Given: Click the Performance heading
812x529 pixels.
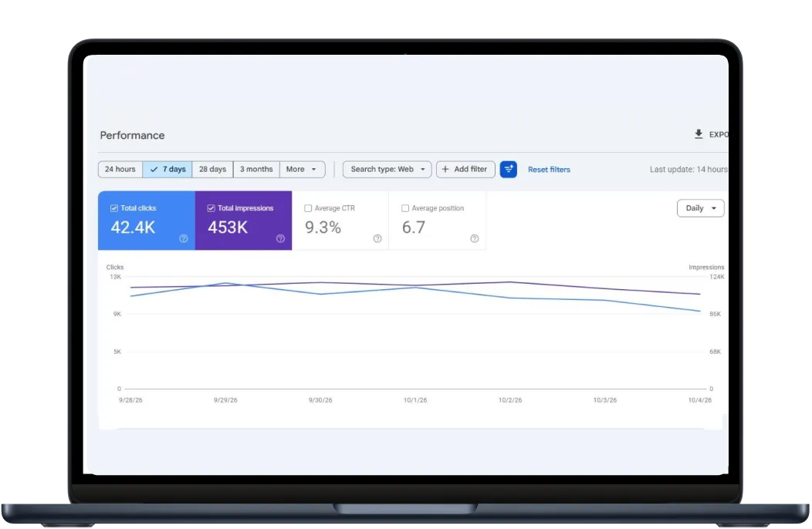Looking at the screenshot, I should pos(132,135).
